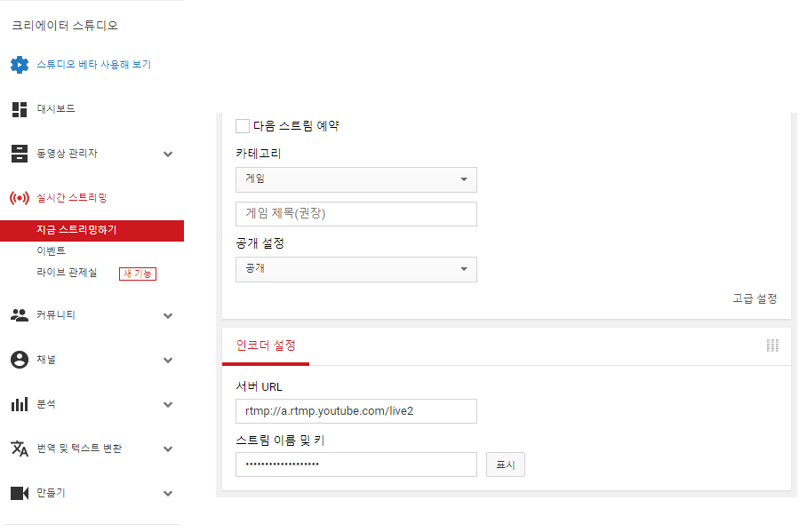Open 번역 및 텍스트 변환 in sidebar

pyautogui.click(x=79, y=449)
